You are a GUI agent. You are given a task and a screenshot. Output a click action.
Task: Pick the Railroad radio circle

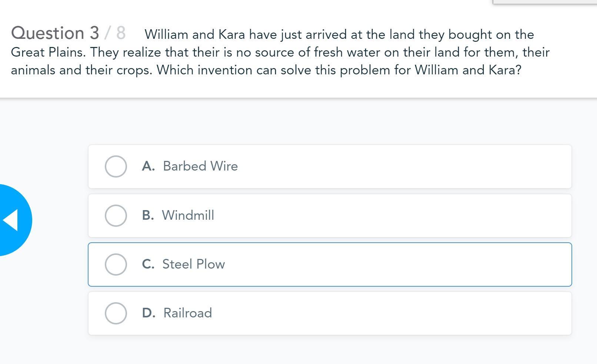coord(116,313)
